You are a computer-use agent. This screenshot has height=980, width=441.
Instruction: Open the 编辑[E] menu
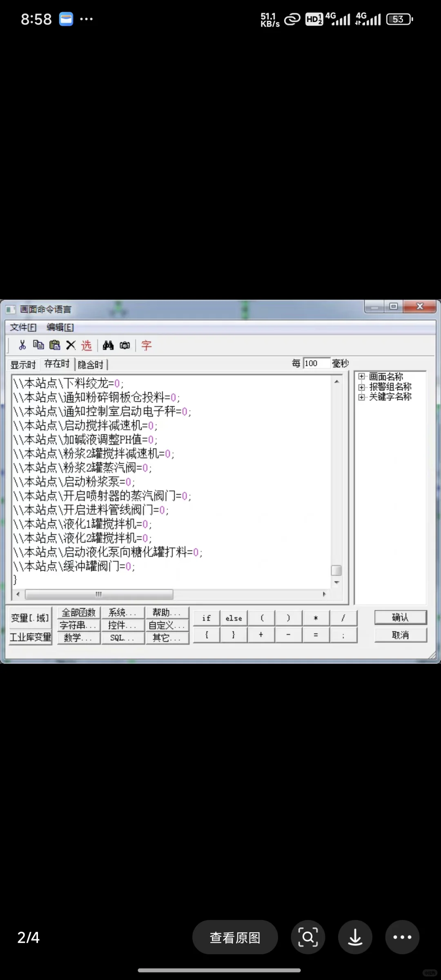[60, 327]
